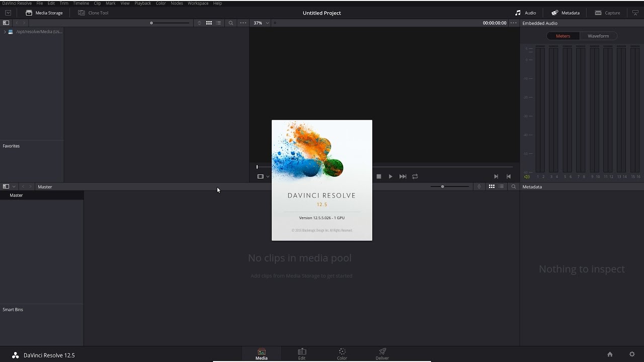
Task: Open the project manager home icon
Action: tap(610, 354)
